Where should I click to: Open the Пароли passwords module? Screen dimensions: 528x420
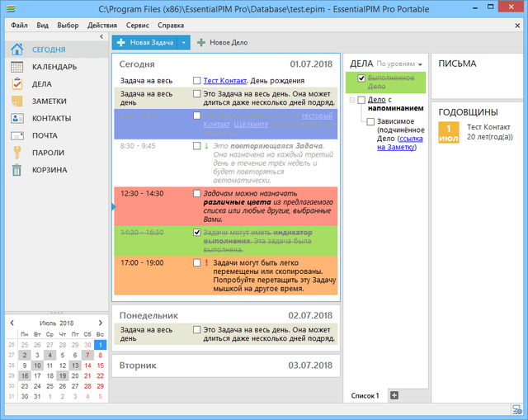47,153
